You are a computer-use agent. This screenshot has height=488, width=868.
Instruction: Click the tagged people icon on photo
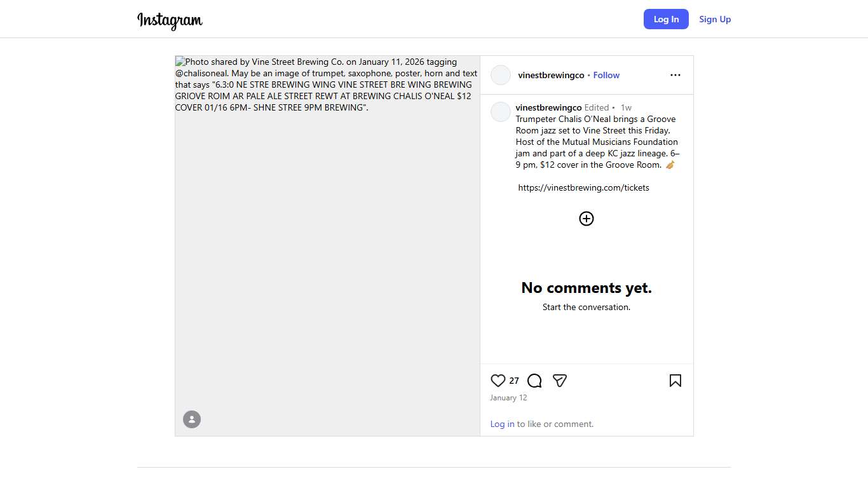coord(192,419)
